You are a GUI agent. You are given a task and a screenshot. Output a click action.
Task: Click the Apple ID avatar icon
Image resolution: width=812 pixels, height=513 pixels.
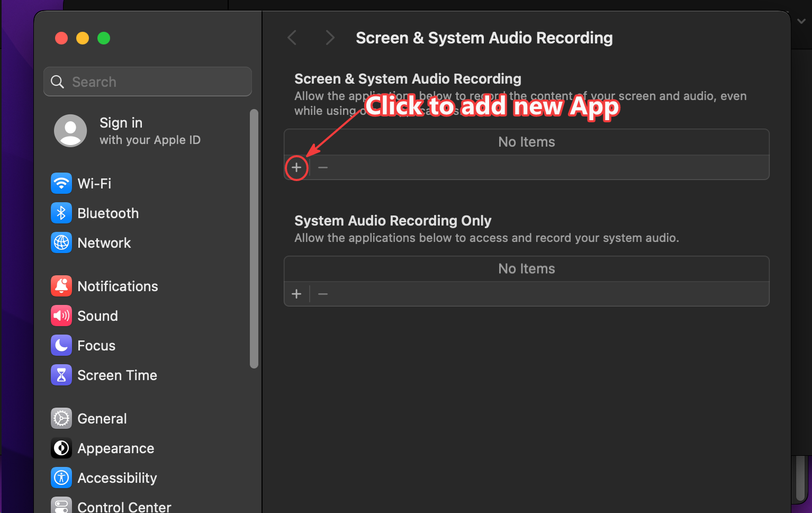tap(70, 131)
